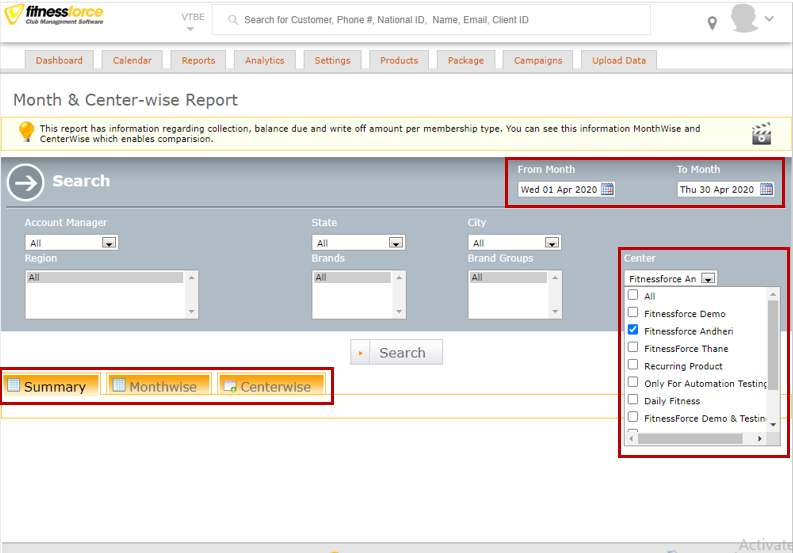This screenshot has height=553, width=793.
Task: Open the Upload Data tab
Action: [x=619, y=60]
